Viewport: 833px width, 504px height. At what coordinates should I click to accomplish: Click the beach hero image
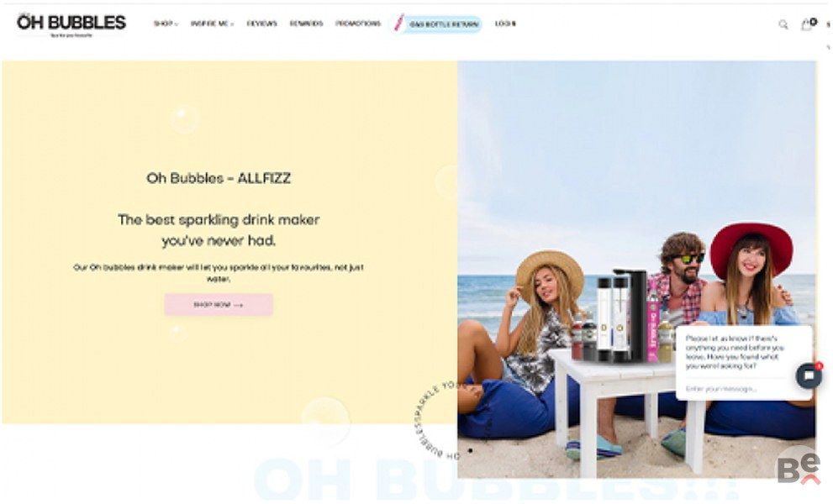(x=636, y=269)
